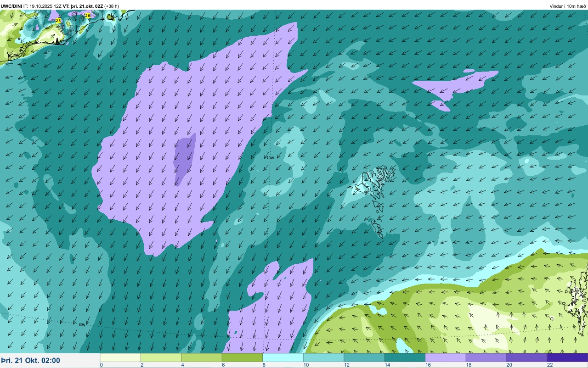Viewport: 588px width, 368px height.
Task: Select the 0–2 pale yellow legend swatch
Action: [120, 357]
